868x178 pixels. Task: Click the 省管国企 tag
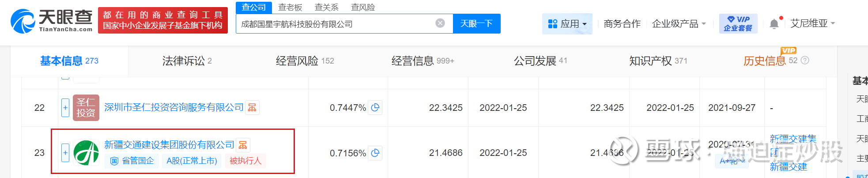[x=132, y=161]
